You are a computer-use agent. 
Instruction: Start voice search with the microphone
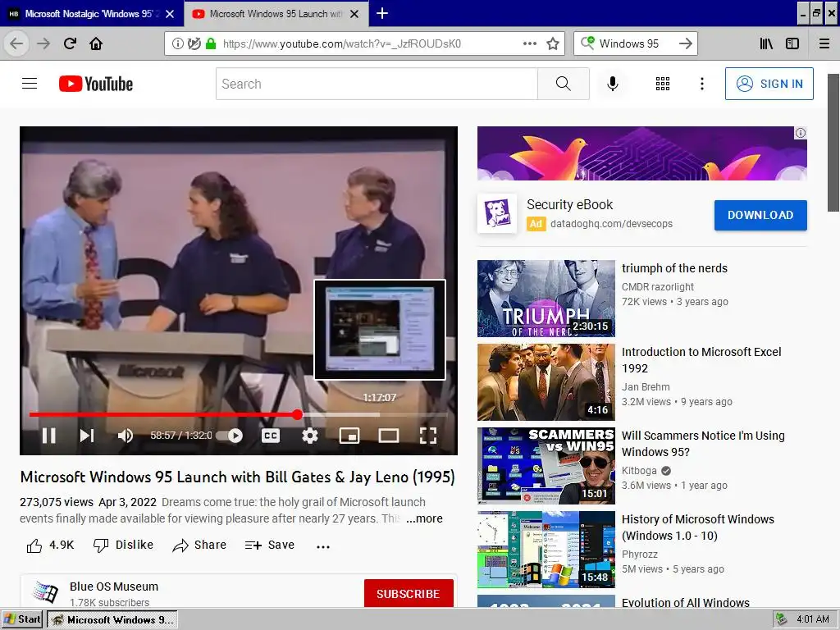pos(612,84)
